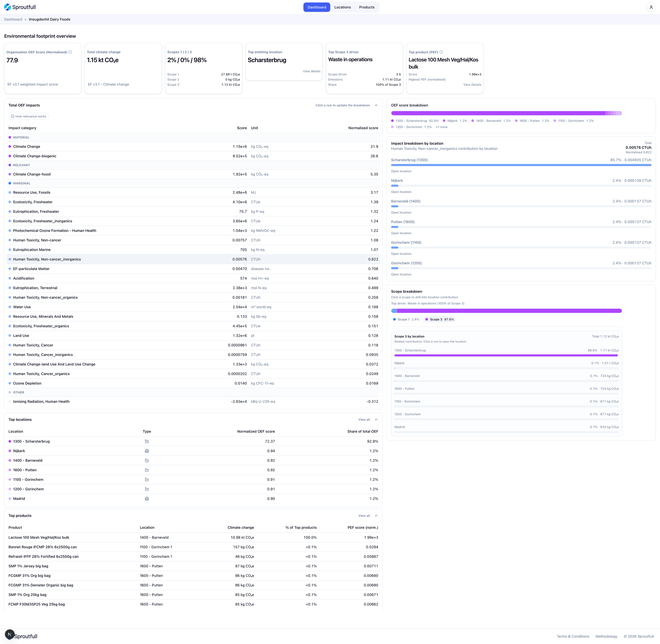Viewport: 660px width, 644px height.
Task: Click View all in Top products
Action: click(364, 516)
